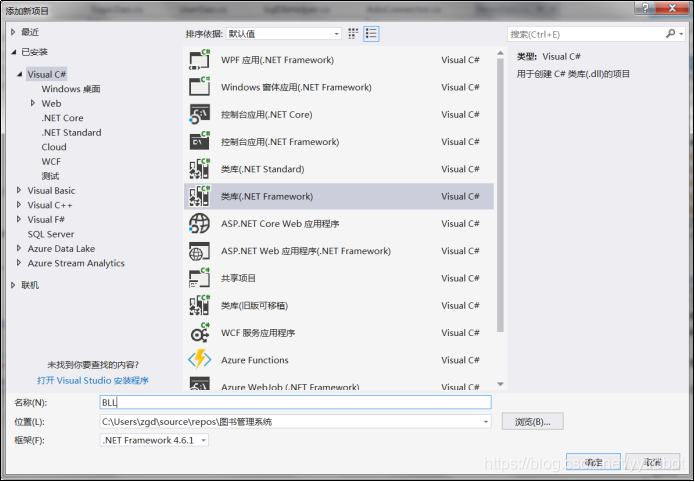Expand the 联机 node

pos(13,285)
